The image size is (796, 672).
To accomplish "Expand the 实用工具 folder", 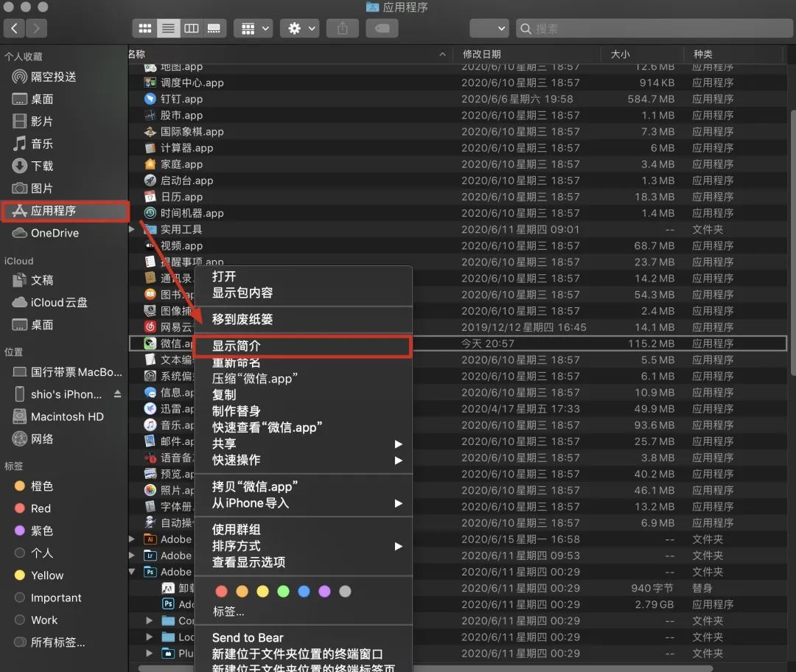I will [x=132, y=229].
